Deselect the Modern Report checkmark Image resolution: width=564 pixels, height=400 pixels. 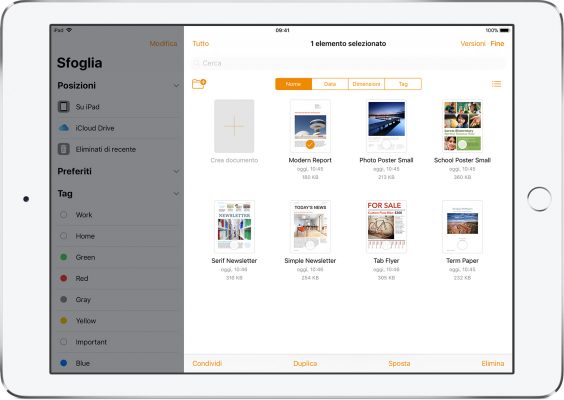click(x=310, y=144)
